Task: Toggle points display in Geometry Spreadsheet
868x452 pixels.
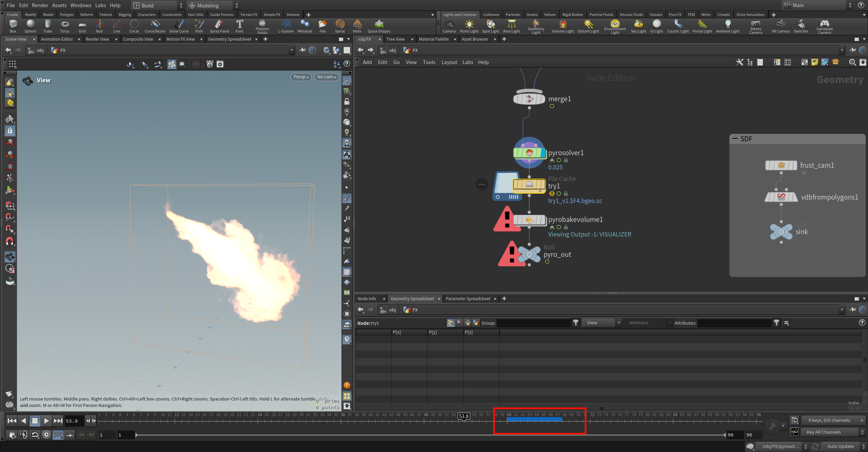Action: point(450,323)
